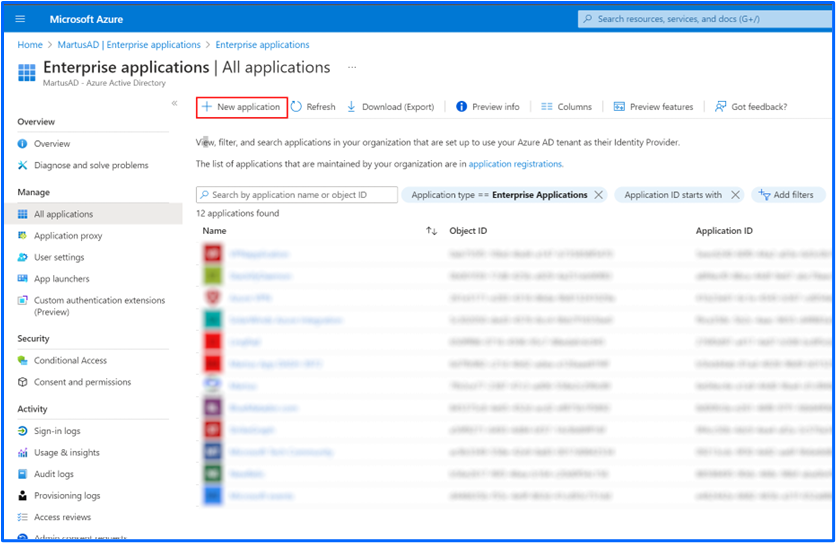836x543 pixels.
Task: Click the feedback person icon
Action: click(x=720, y=107)
